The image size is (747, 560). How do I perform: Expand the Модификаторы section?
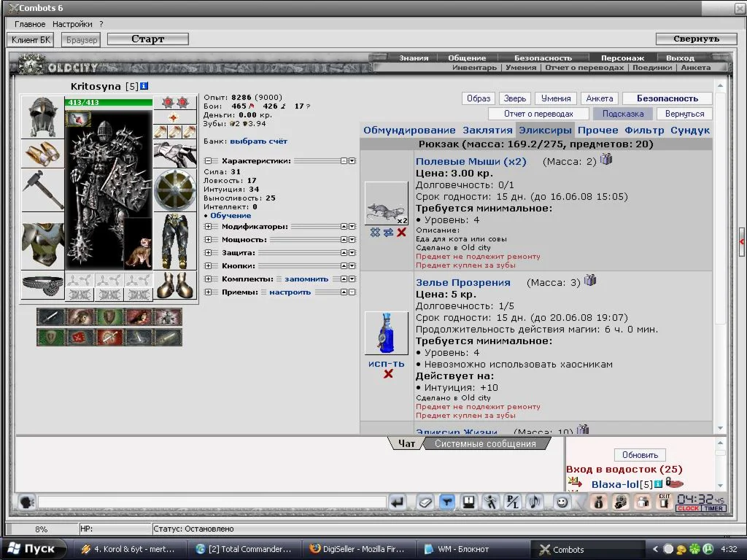pos(208,227)
